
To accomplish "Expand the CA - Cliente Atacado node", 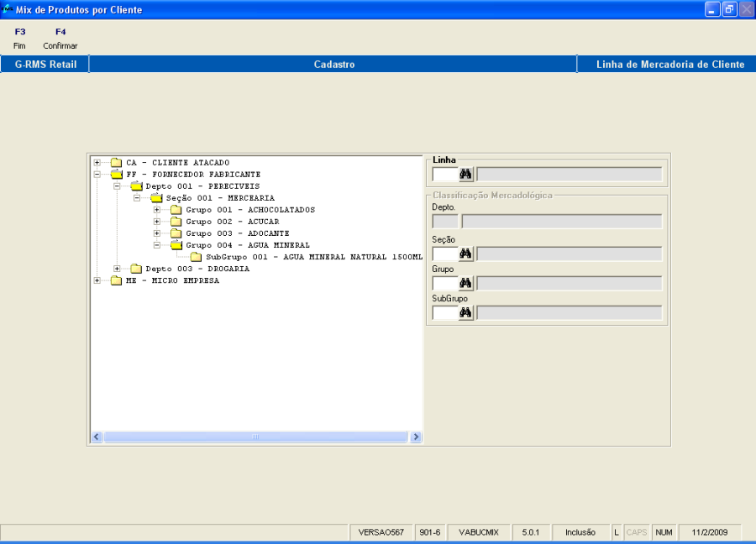I will (97, 163).
